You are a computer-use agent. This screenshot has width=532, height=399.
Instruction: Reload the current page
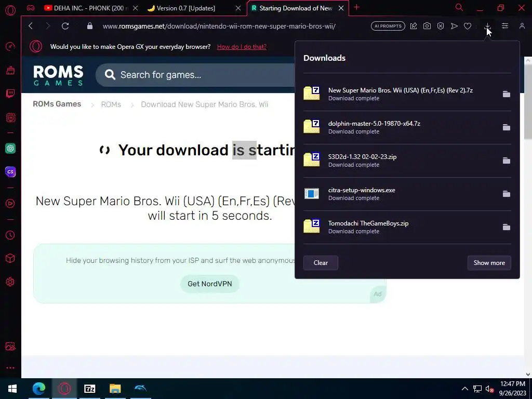point(65,26)
